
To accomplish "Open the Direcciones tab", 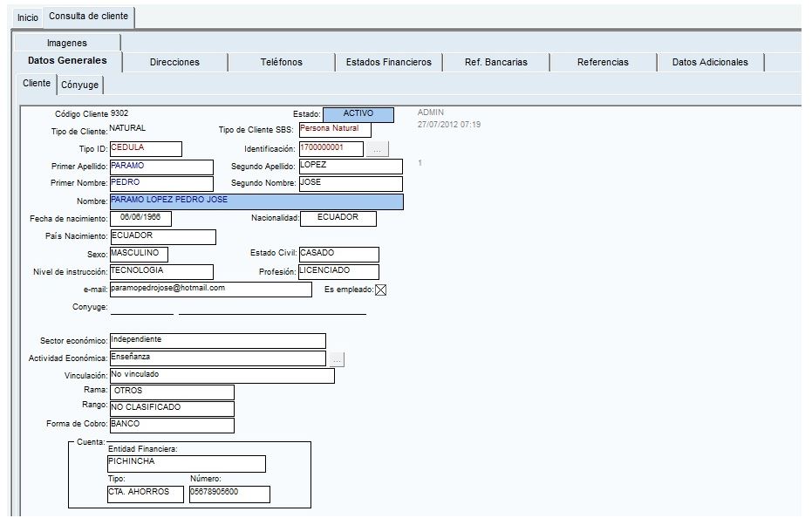I will [x=174, y=62].
